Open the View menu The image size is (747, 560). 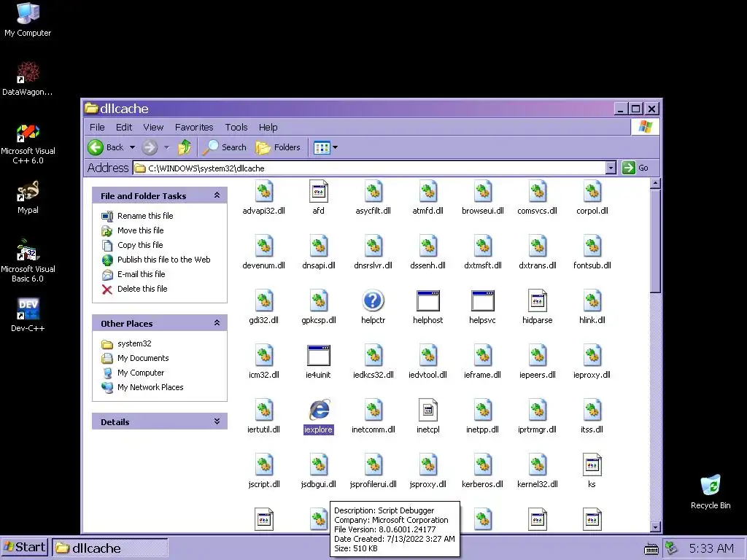[153, 127]
